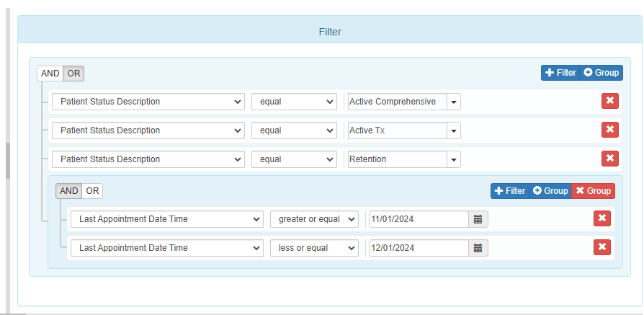
Task: Click the 12/01/2024 date field
Action: click(419, 248)
